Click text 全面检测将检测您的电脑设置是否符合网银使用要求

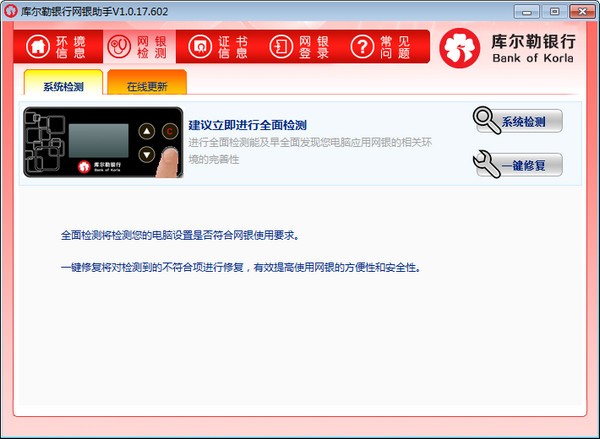click(180, 235)
